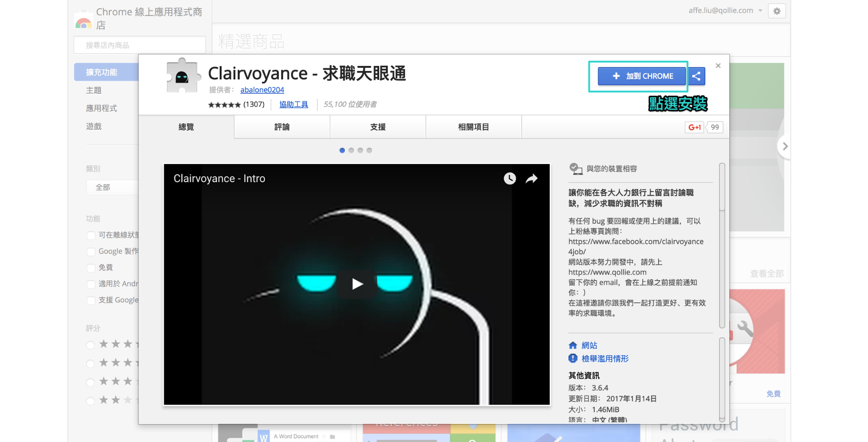Switch to the 總覽 tab

tap(186, 127)
